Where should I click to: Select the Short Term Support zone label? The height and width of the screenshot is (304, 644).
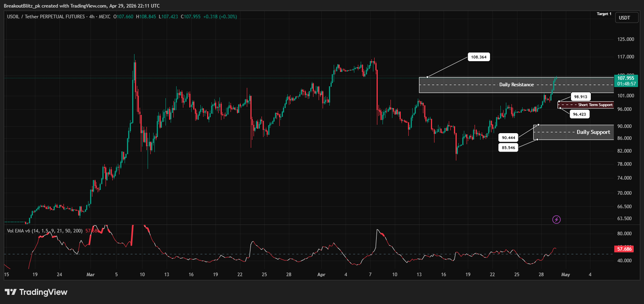tap(595, 105)
